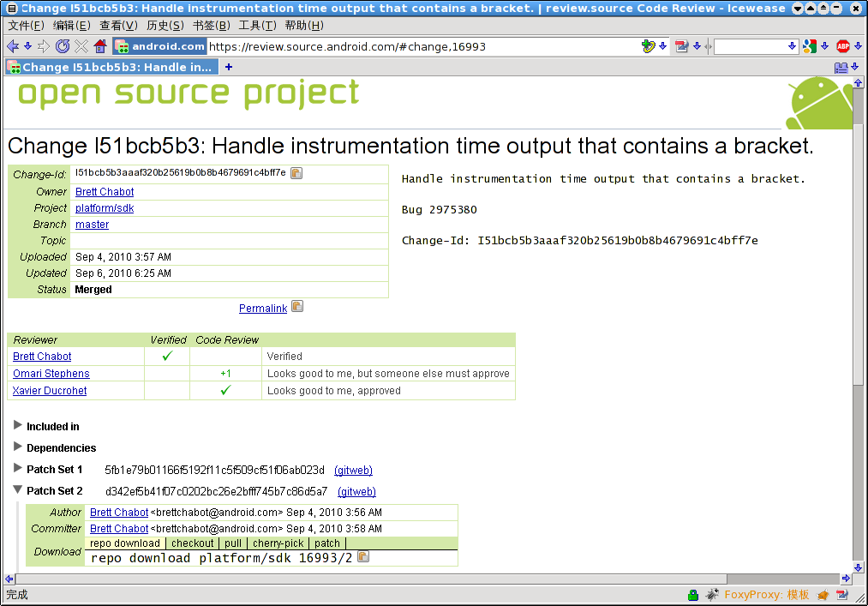The height and width of the screenshot is (606, 868).
Task: Open Author Brett Chabot link
Action: [x=119, y=513]
